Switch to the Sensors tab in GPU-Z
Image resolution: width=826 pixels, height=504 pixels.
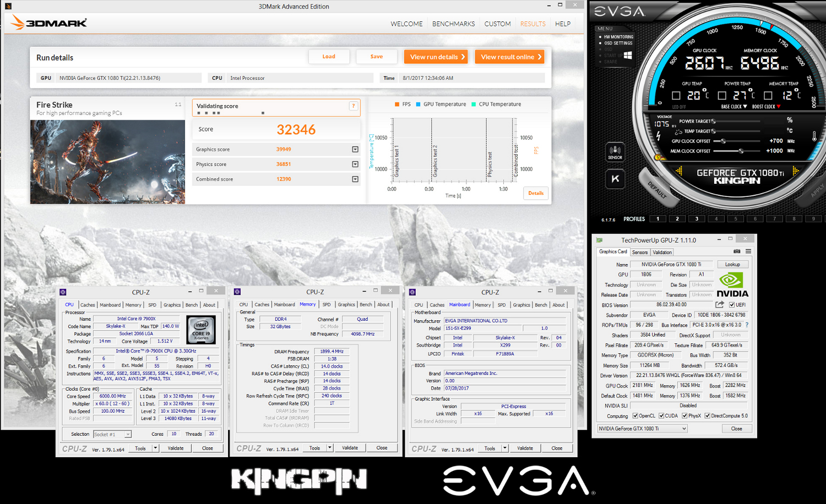point(640,252)
